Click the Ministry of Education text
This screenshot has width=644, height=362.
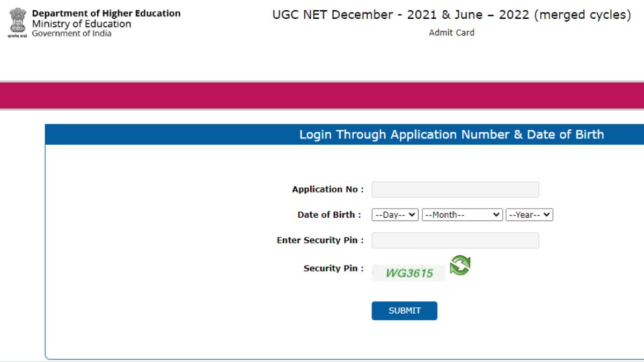[82, 24]
